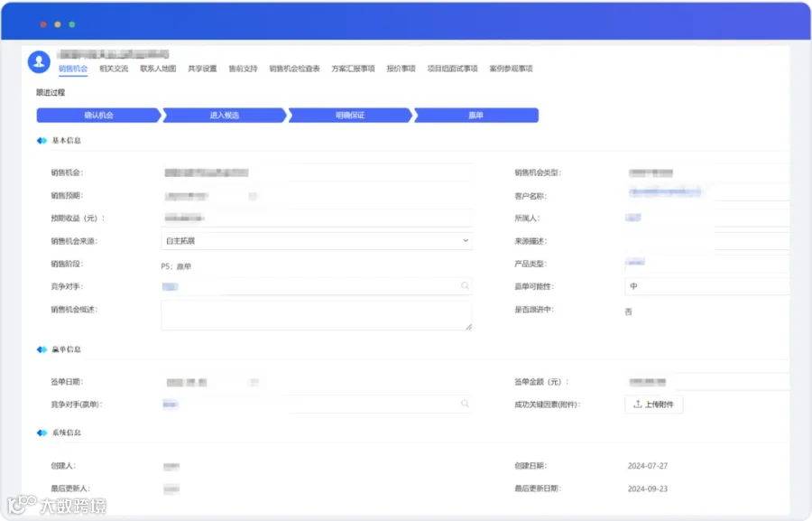Switch to the 项目组面试事项 tab
The width and height of the screenshot is (812, 521).
tap(453, 69)
